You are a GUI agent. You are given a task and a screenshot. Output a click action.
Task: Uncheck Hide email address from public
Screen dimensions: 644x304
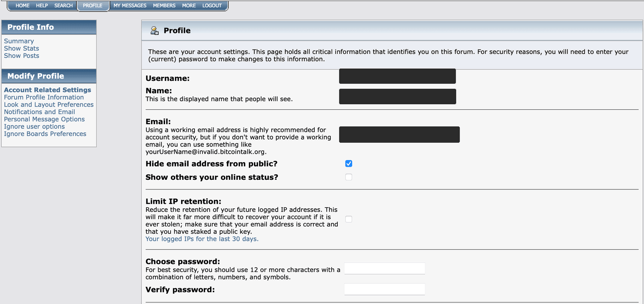(349, 164)
